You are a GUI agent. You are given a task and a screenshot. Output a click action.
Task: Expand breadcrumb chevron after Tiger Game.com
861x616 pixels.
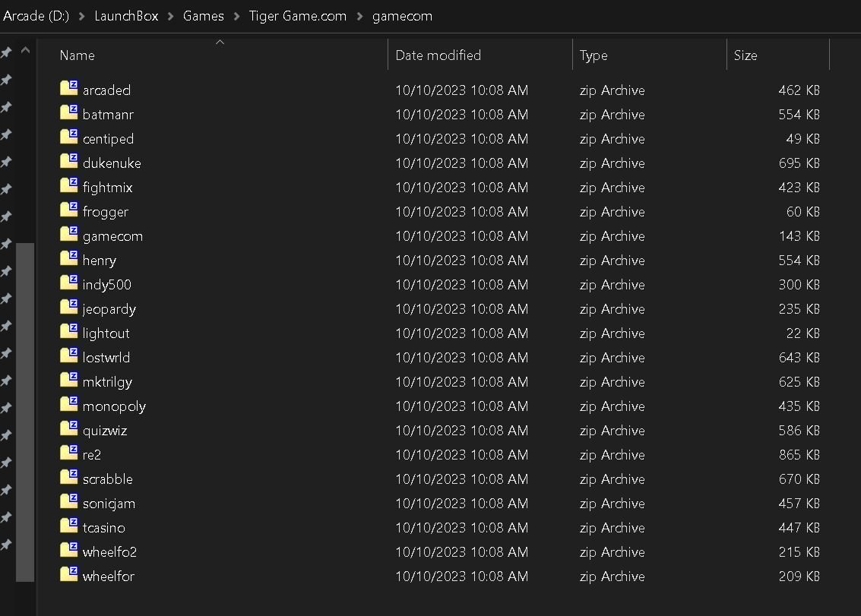point(359,17)
